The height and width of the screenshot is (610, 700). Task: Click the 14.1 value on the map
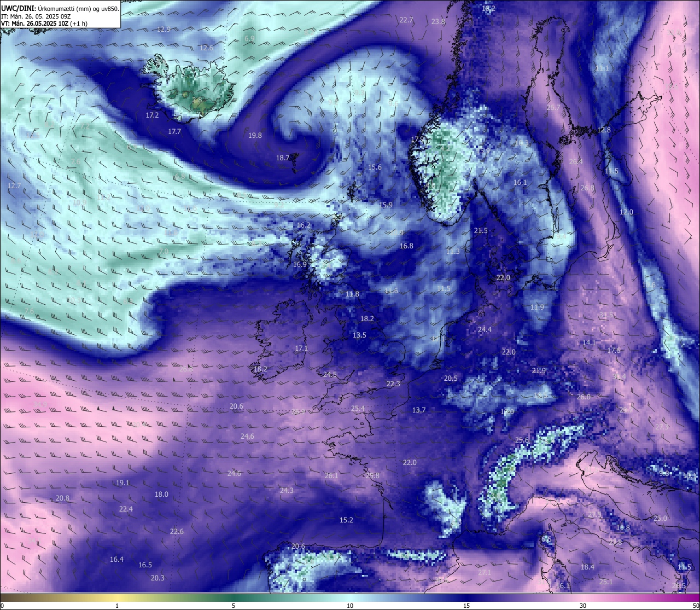[588, 343]
